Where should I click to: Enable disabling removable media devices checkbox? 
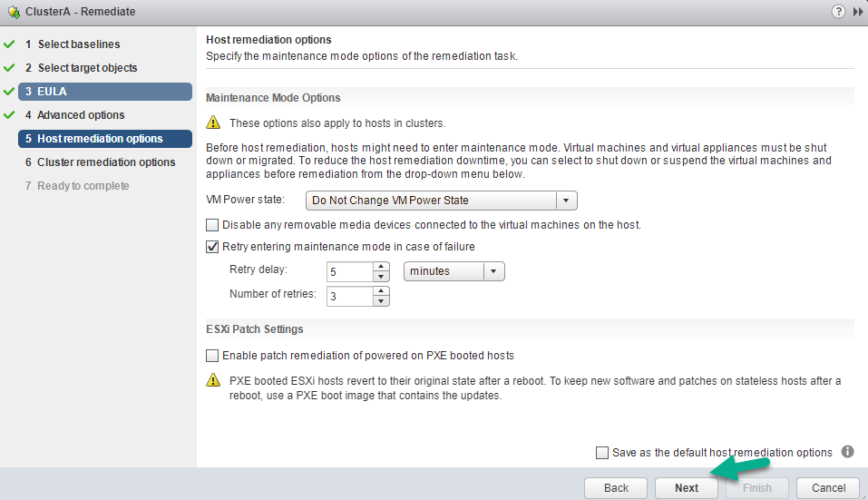(212, 224)
